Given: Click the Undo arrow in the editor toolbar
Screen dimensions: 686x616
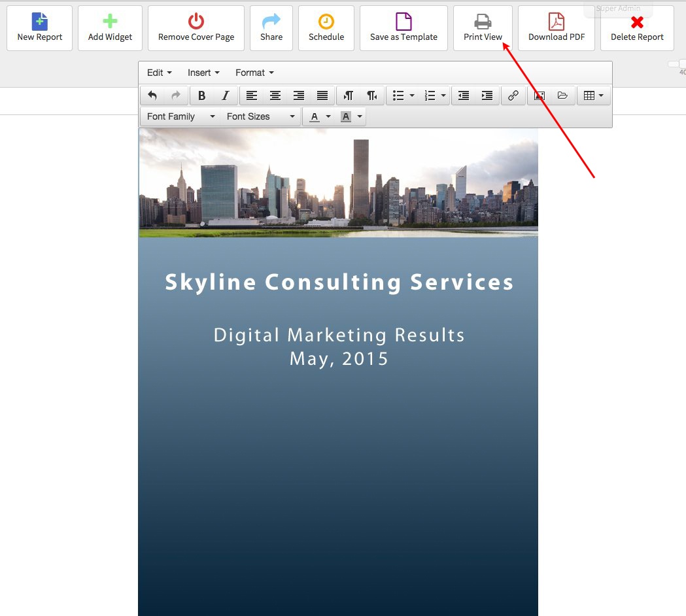Looking at the screenshot, I should (152, 95).
